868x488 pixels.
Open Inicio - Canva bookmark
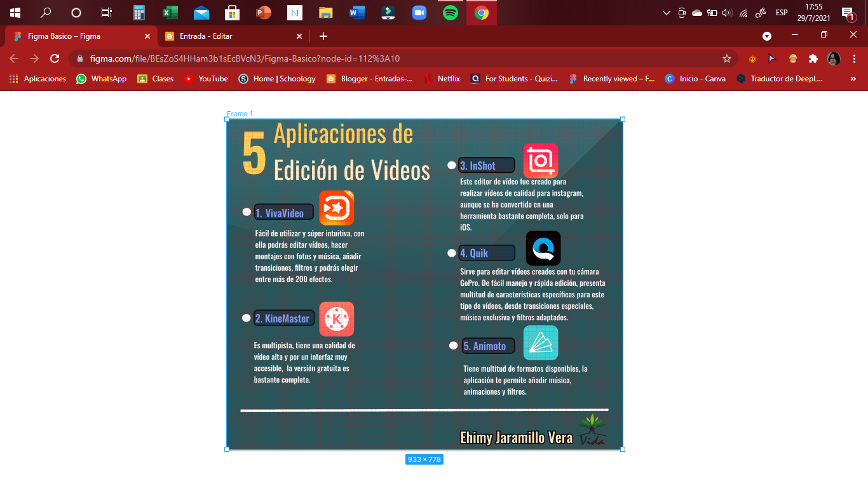click(695, 79)
